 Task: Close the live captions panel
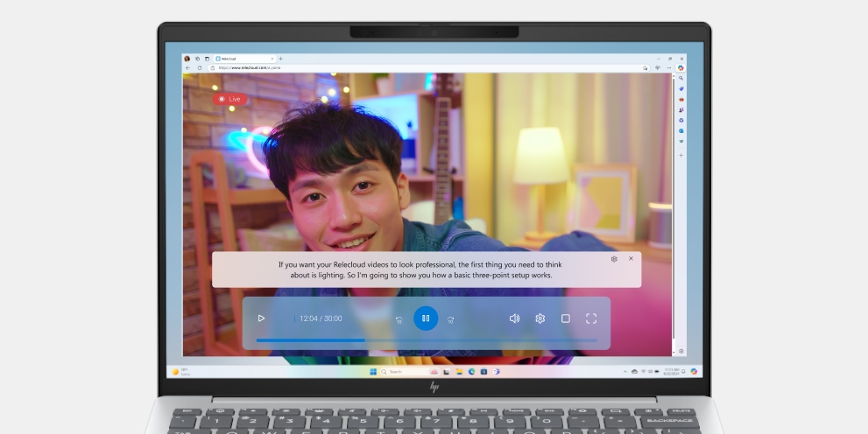[631, 258]
